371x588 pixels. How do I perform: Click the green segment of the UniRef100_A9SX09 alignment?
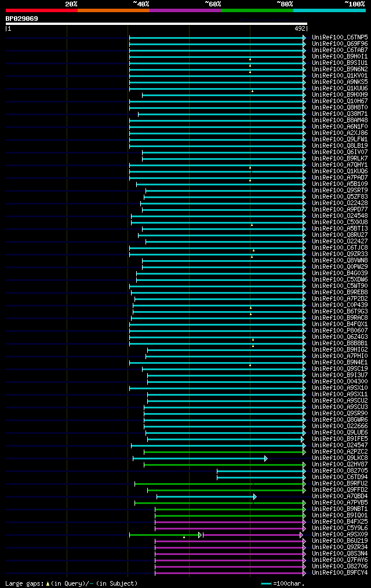(x=165, y=535)
